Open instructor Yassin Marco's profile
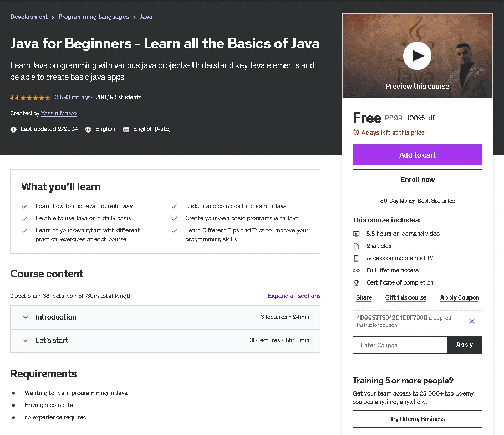This screenshot has height=435, width=504. tap(59, 113)
